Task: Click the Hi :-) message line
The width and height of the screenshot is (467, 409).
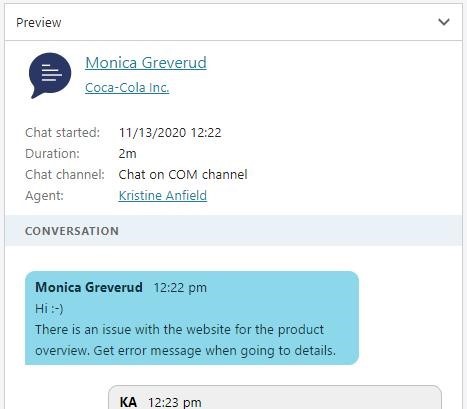Action: pos(49,309)
